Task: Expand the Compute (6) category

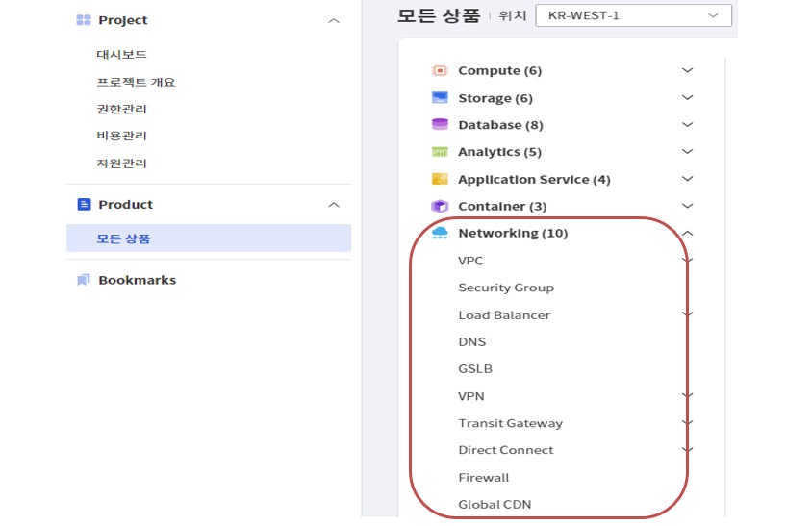Action: [687, 70]
